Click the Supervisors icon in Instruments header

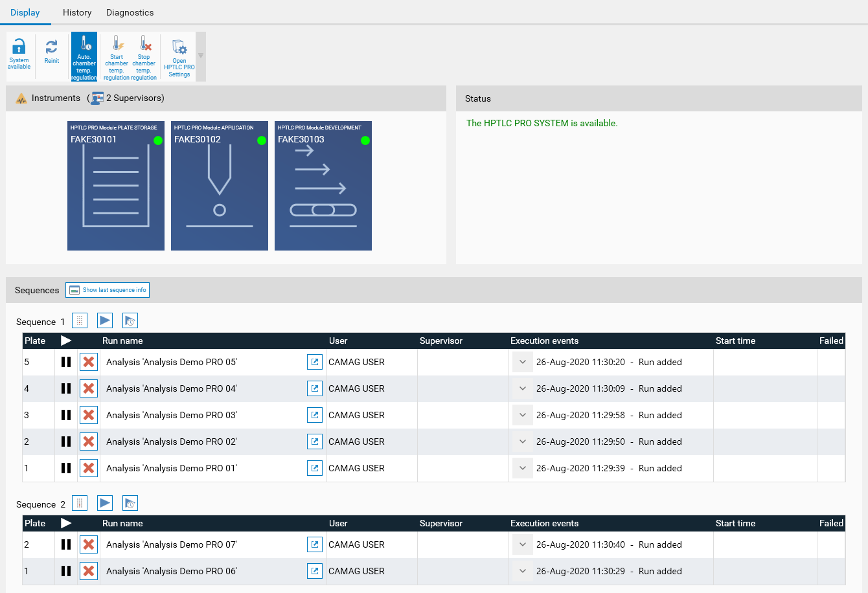[x=97, y=98]
